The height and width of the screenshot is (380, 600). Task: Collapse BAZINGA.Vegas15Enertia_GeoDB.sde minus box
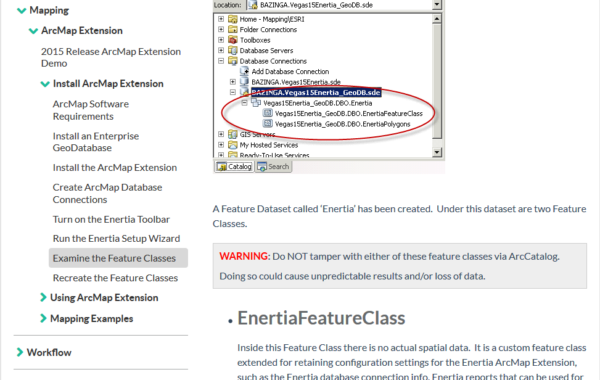coord(233,92)
